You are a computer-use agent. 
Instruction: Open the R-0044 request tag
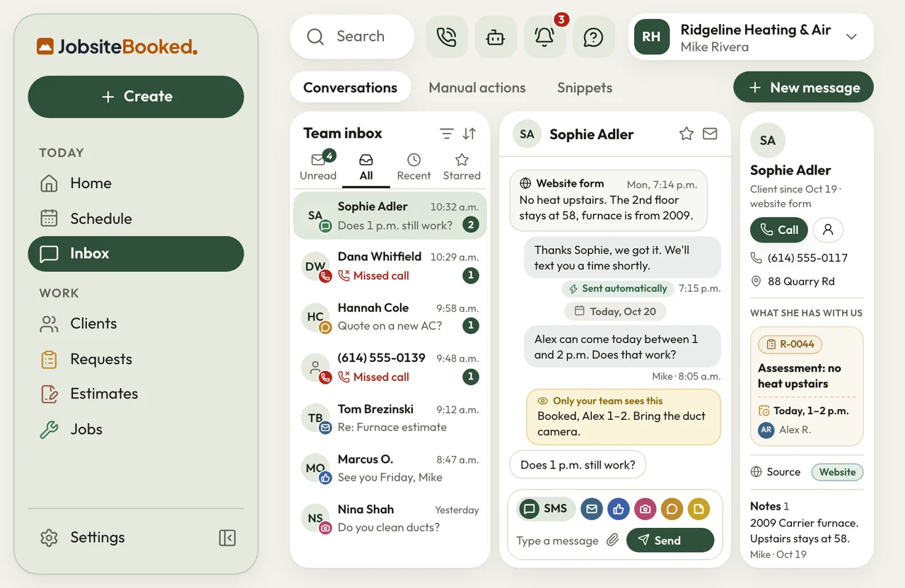click(790, 344)
